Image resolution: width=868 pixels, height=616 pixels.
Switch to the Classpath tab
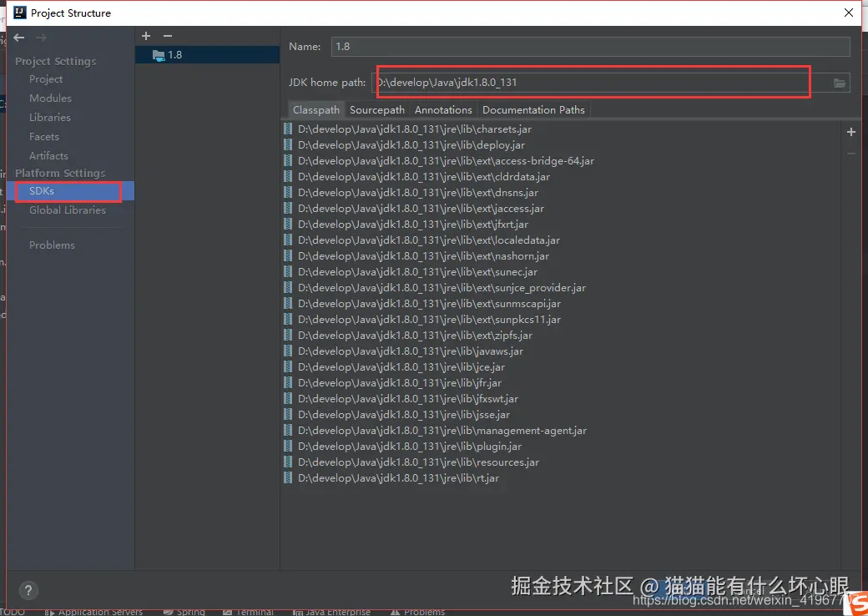click(x=316, y=109)
